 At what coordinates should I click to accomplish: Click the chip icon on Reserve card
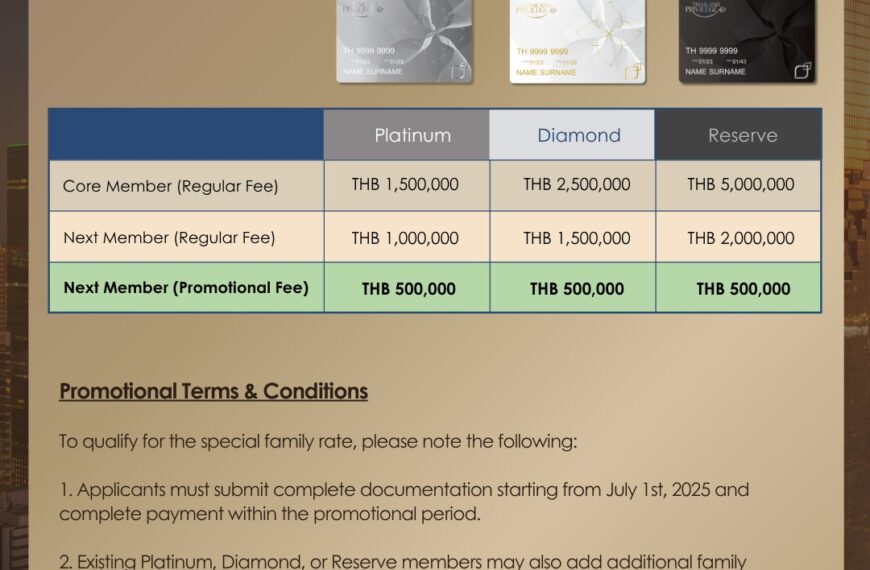click(x=802, y=70)
